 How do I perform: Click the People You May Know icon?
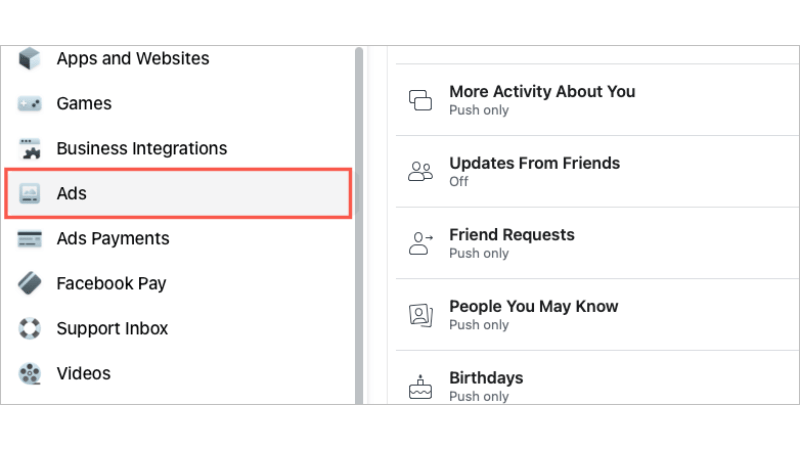click(420, 315)
